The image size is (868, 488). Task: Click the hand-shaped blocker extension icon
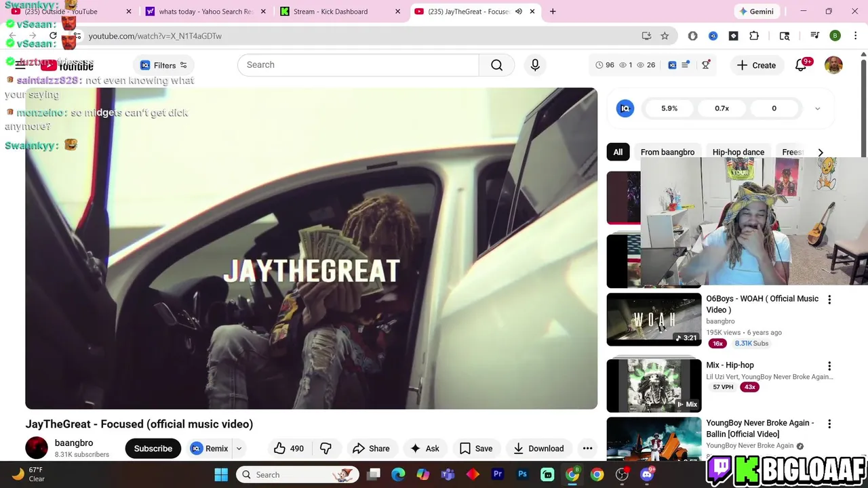coord(692,36)
